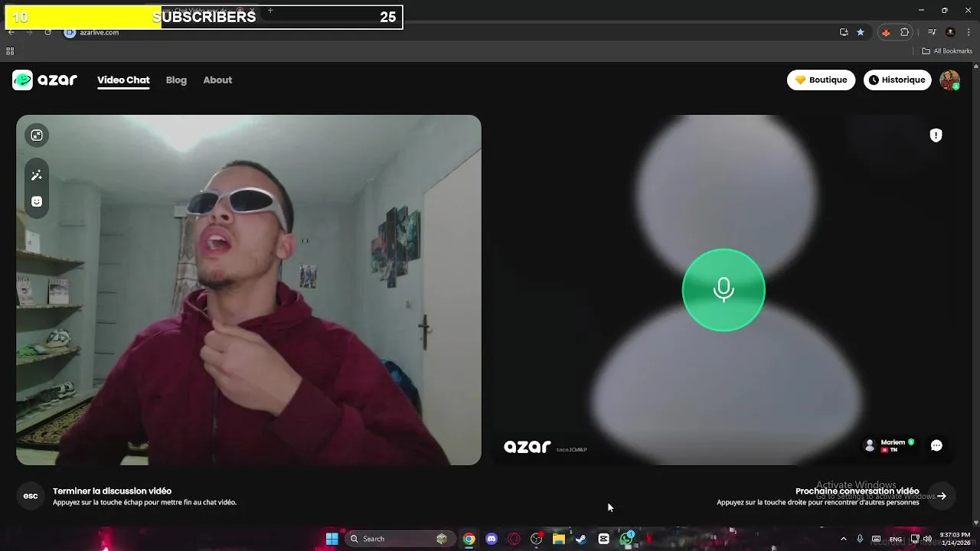The width and height of the screenshot is (980, 551).
Task: Expand own camera view to fullscreen
Action: click(x=36, y=135)
